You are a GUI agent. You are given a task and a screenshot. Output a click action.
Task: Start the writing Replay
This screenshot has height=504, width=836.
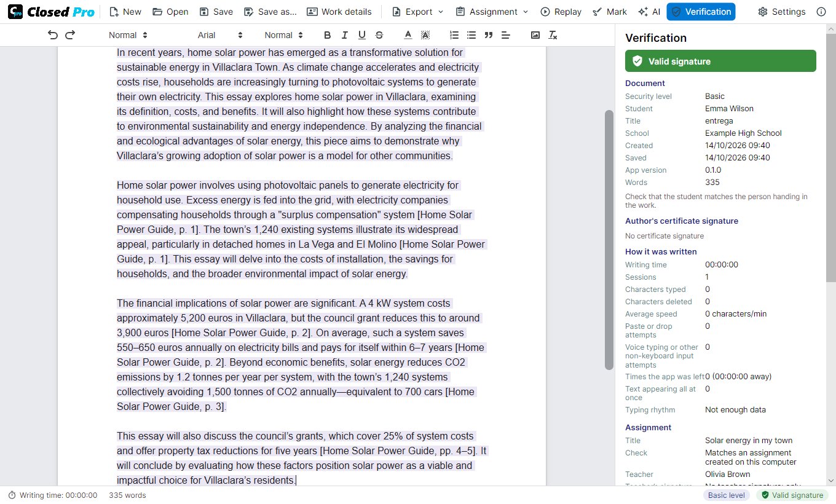[561, 12]
